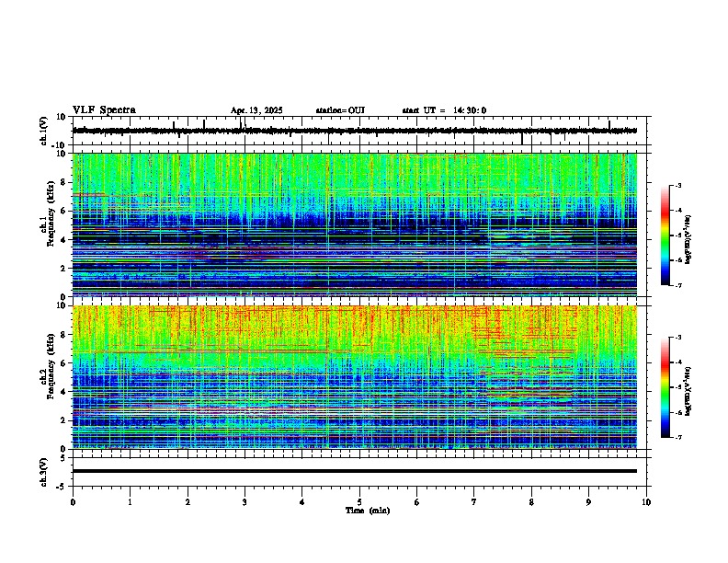
Task: Click the ch.1 voltage waveform trace panel
Action: (359, 131)
